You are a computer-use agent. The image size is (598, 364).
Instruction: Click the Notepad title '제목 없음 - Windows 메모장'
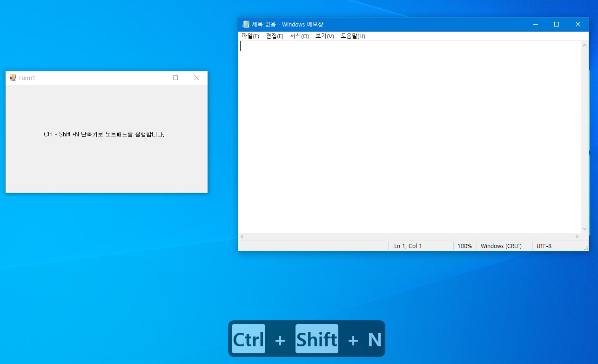click(x=288, y=24)
